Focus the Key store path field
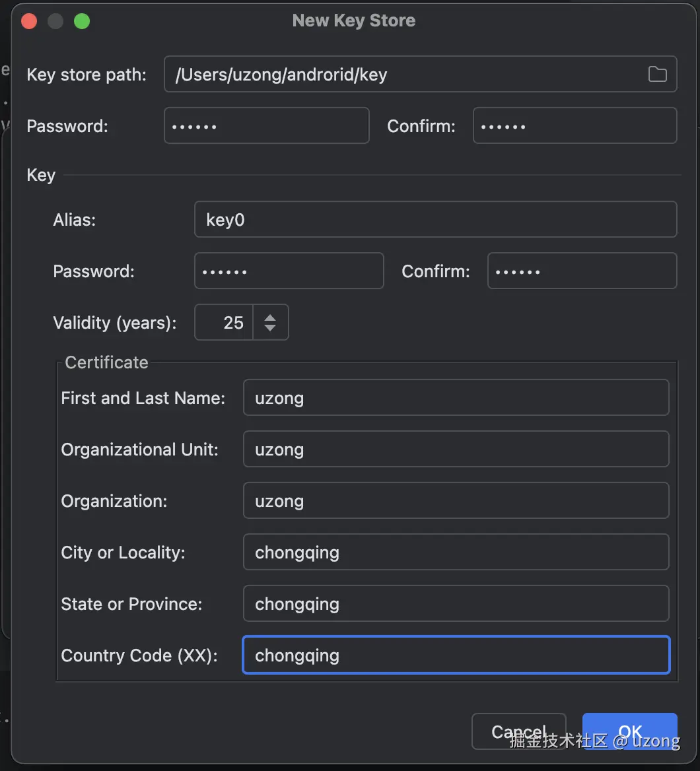The width and height of the screenshot is (700, 771). [x=403, y=74]
